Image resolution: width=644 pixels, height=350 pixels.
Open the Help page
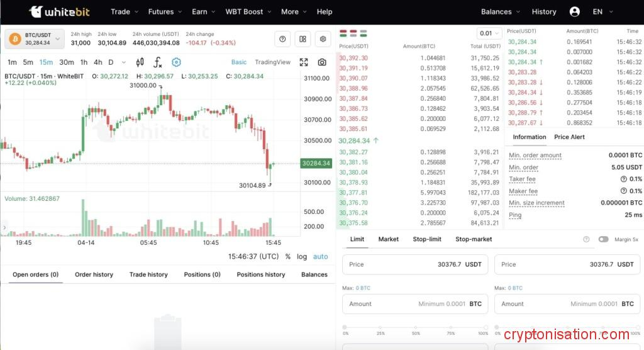325,12
